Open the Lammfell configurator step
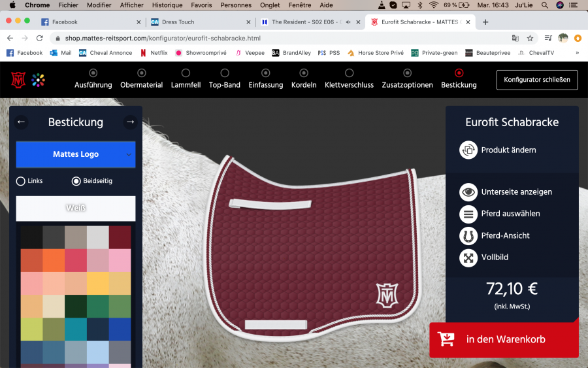Viewport: 588px width, 368px height. click(186, 79)
